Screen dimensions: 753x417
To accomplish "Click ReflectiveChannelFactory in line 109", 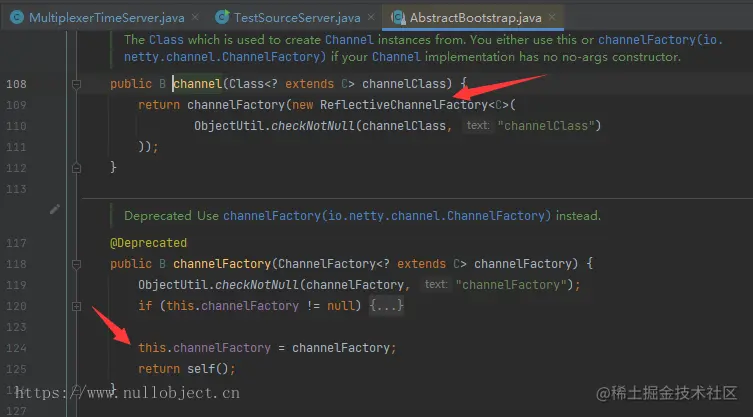I will point(404,105).
